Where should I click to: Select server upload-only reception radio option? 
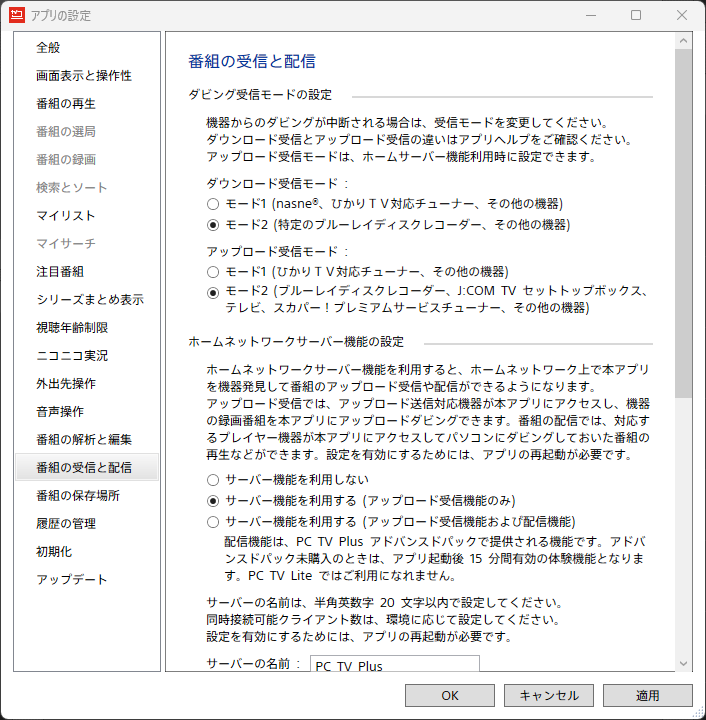(x=213, y=500)
